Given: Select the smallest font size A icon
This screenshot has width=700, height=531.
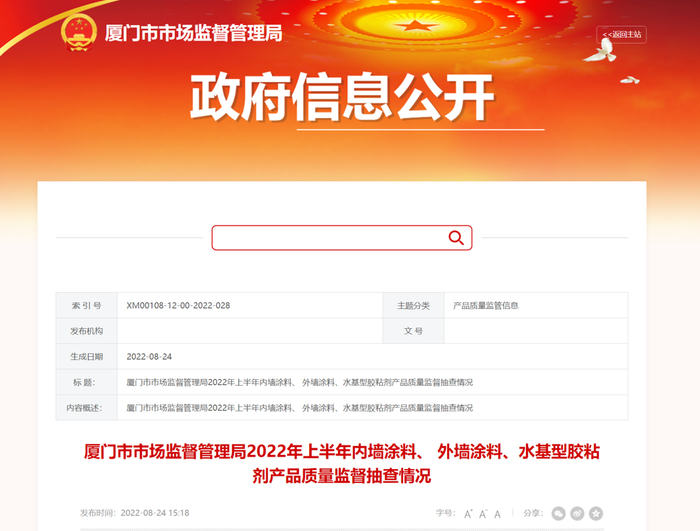Looking at the screenshot, I should click(x=497, y=514).
